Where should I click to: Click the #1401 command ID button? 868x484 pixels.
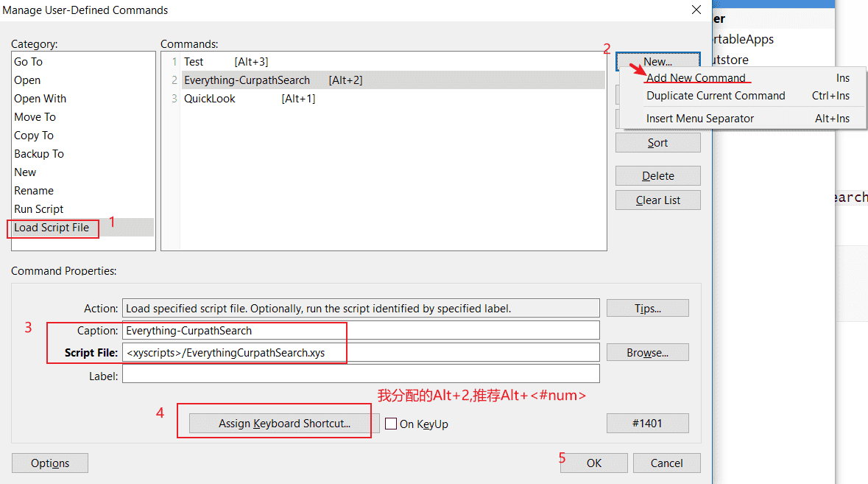tap(648, 424)
